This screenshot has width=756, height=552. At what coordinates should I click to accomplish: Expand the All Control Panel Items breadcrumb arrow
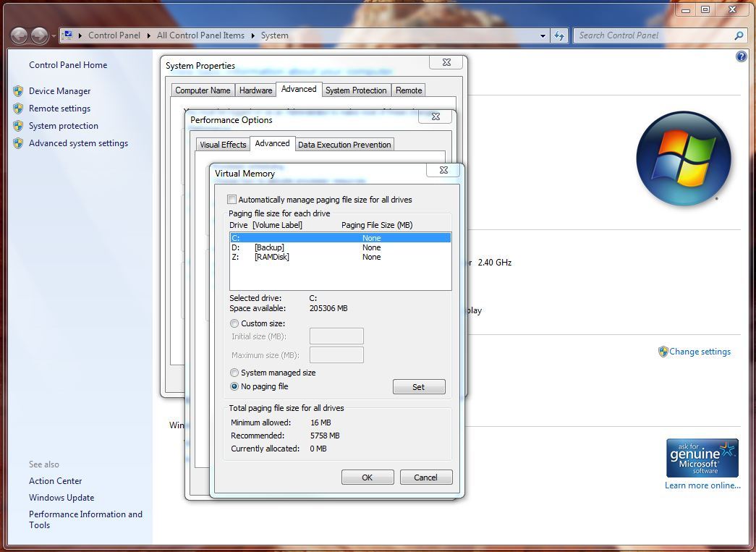(x=253, y=35)
